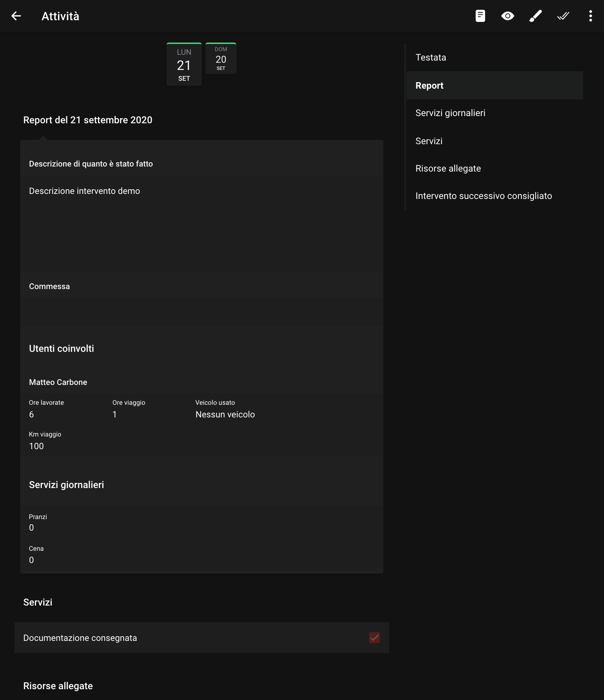Go back using the arrow icon
604x700 pixels.
16,16
